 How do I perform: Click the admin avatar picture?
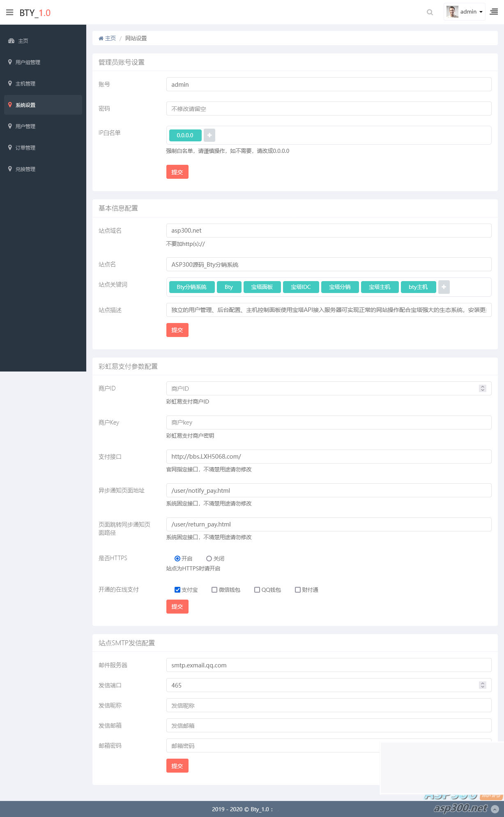[x=452, y=12]
